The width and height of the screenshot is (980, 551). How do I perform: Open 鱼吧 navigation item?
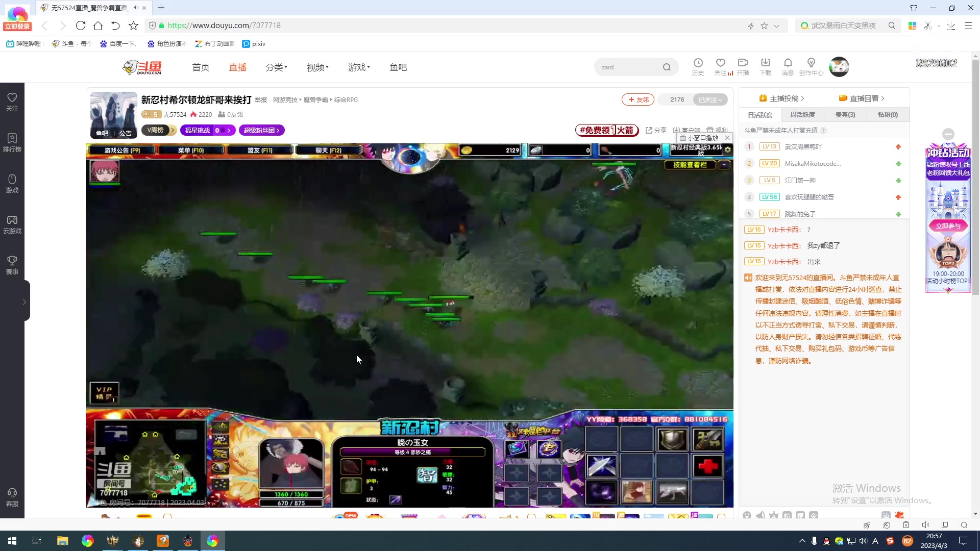(x=398, y=67)
